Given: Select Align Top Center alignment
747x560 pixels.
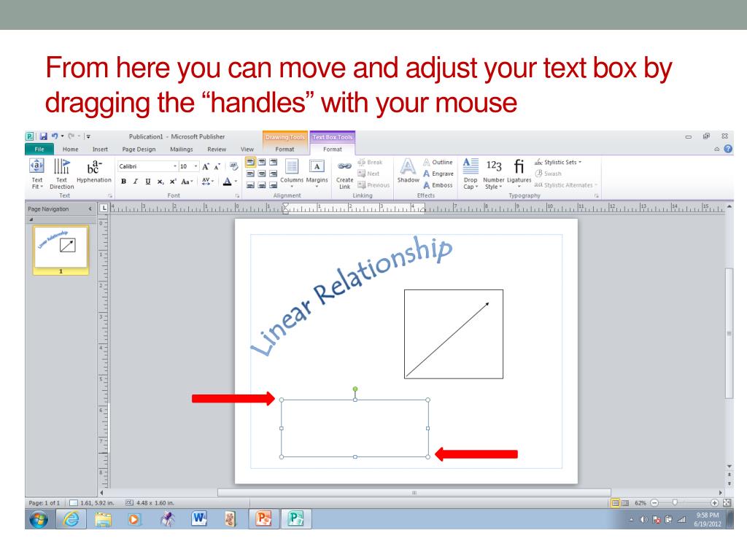Looking at the screenshot, I should click(262, 163).
